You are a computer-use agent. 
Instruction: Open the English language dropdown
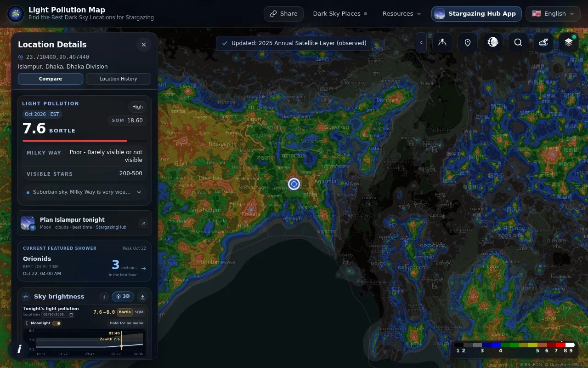click(x=553, y=14)
